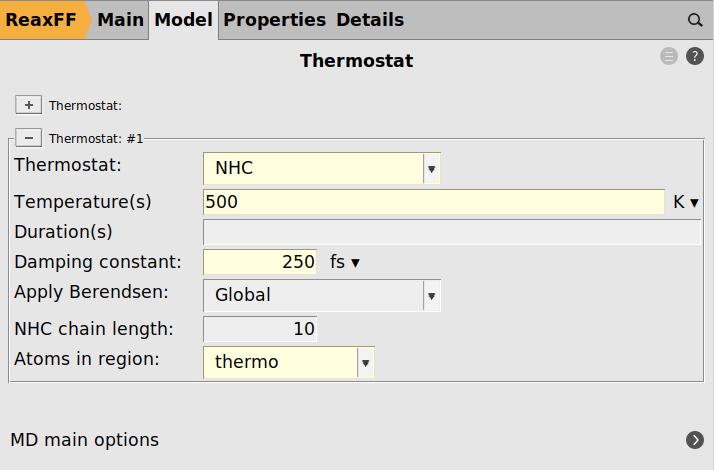Viewport: 714px width, 470px height.
Task: Expand the Apply Berendsen Global dropdown
Action: 322,296
